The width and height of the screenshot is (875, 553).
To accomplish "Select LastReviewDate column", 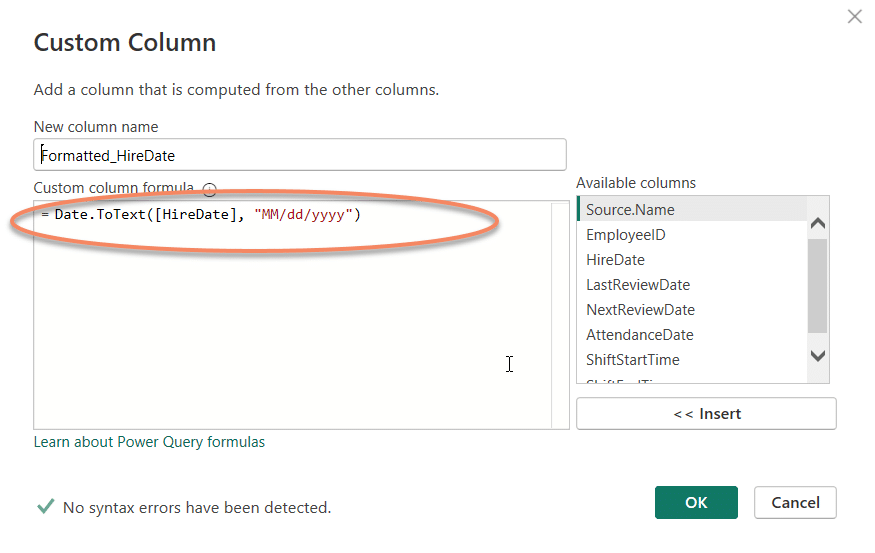I will pyautogui.click(x=638, y=285).
